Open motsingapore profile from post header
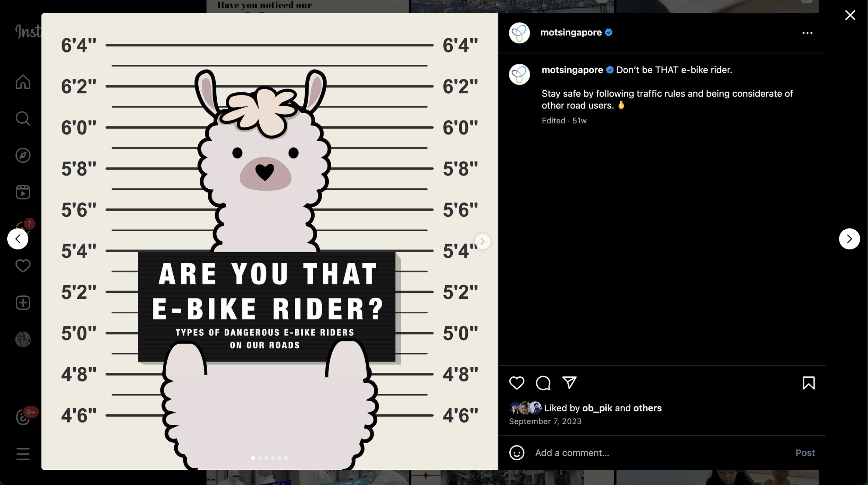Image resolution: width=868 pixels, height=485 pixels. pos(571,32)
